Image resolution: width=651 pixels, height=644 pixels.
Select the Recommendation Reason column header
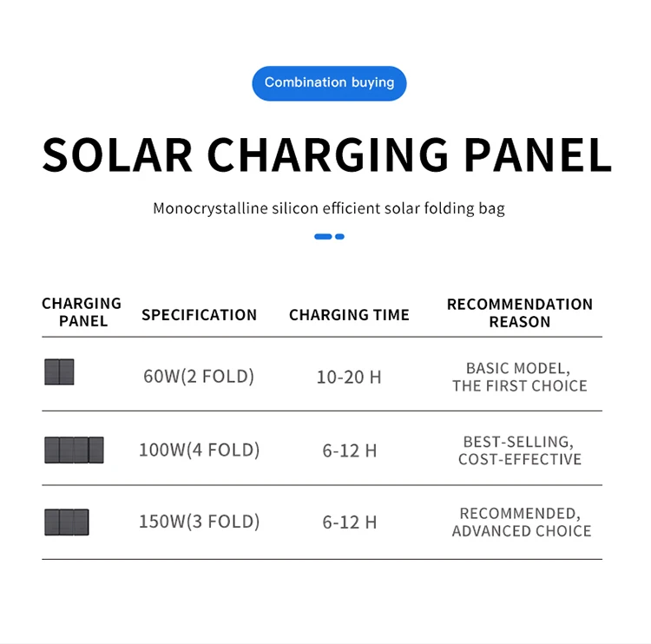click(519, 313)
